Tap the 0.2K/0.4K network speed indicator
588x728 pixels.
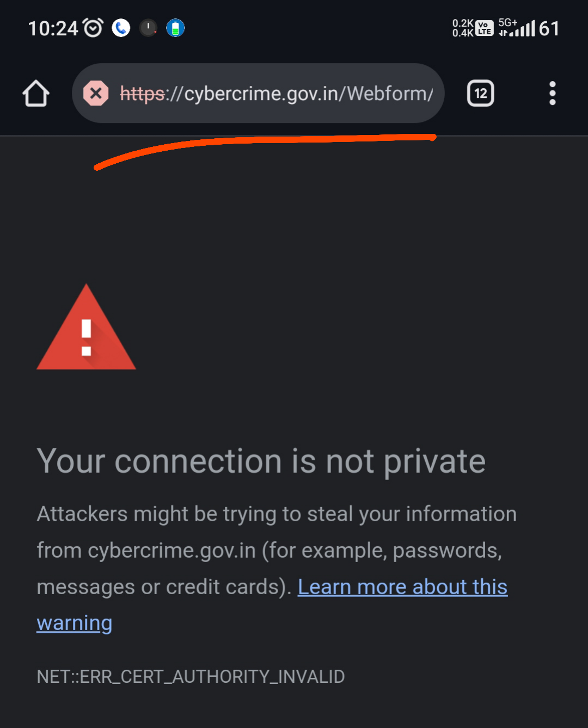[462, 28]
